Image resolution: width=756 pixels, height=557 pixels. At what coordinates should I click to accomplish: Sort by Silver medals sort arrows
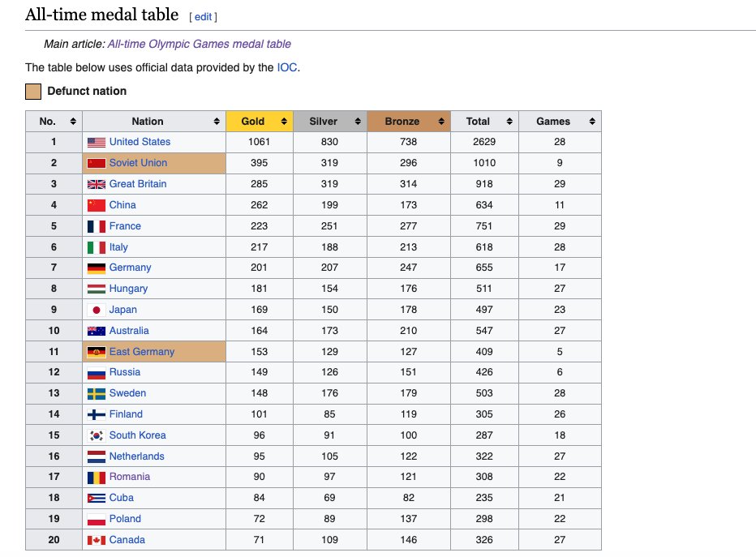point(358,122)
